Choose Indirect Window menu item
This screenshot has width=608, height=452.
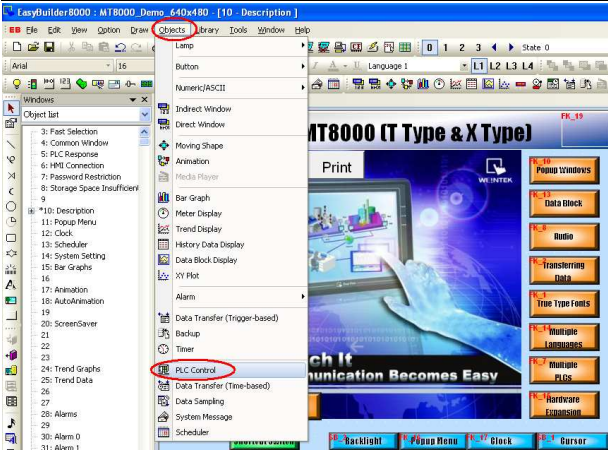[231, 109]
